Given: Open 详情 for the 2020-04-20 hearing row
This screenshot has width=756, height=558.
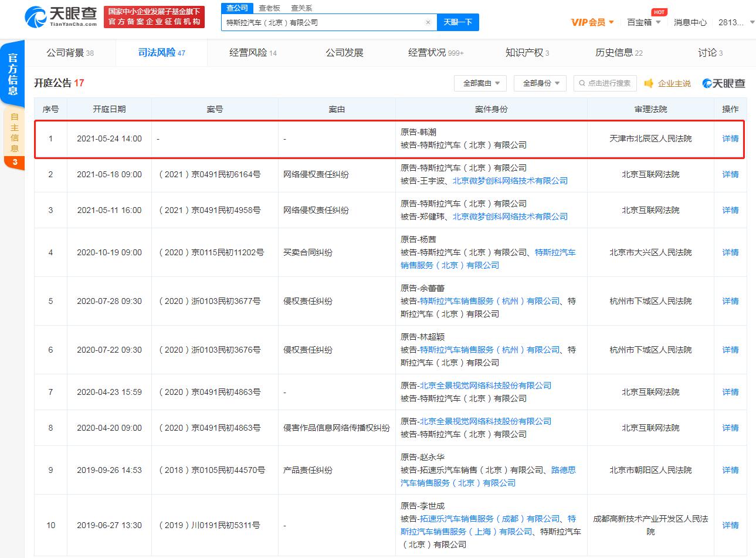Looking at the screenshot, I should [730, 428].
